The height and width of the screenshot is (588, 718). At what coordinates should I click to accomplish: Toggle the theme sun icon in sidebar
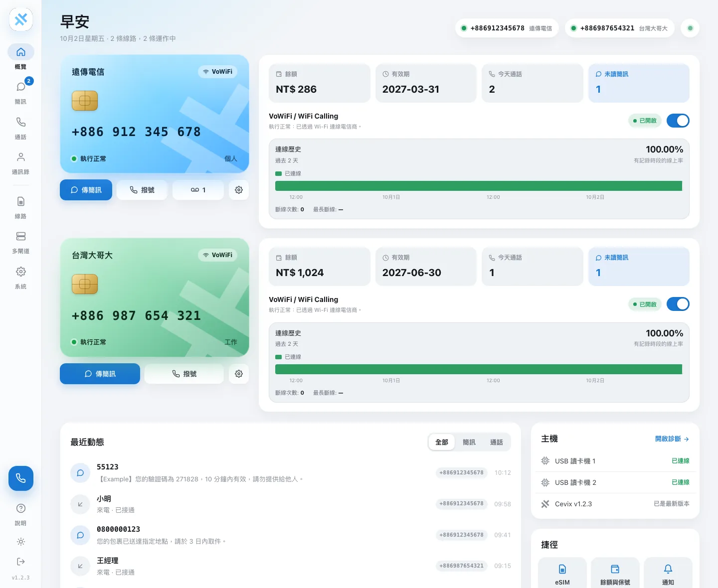(x=20, y=542)
